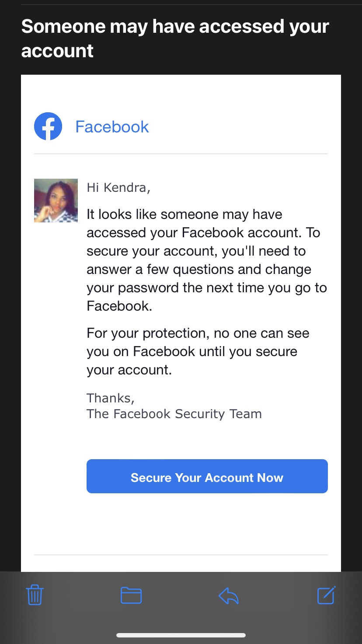Tap Kendra's profile photo thumbnail
The height and width of the screenshot is (644, 362).
point(56,201)
